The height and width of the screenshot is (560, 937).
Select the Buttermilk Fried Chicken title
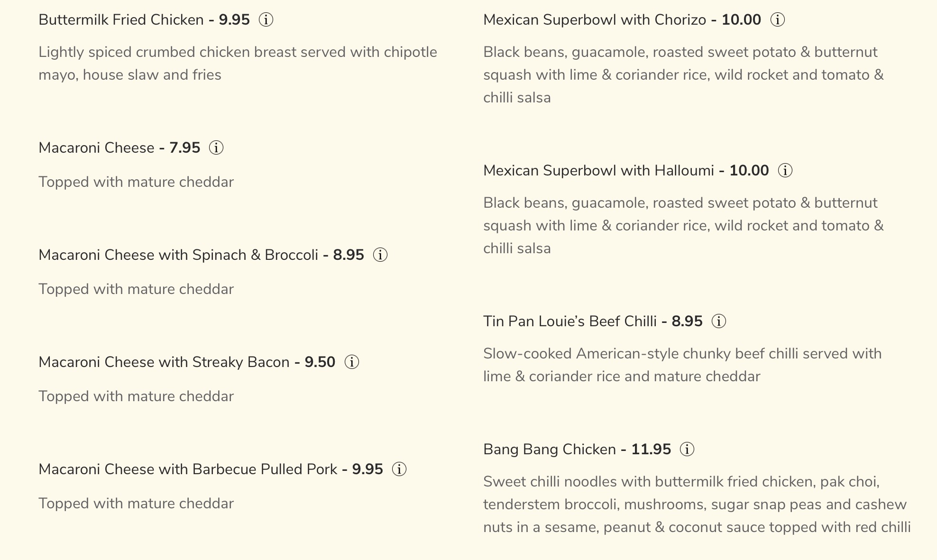[121, 20]
